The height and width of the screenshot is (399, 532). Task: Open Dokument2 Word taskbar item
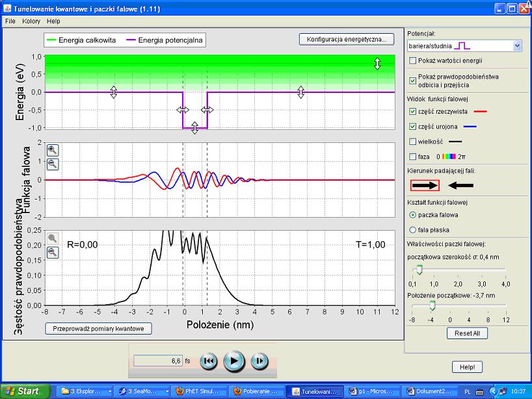429,391
